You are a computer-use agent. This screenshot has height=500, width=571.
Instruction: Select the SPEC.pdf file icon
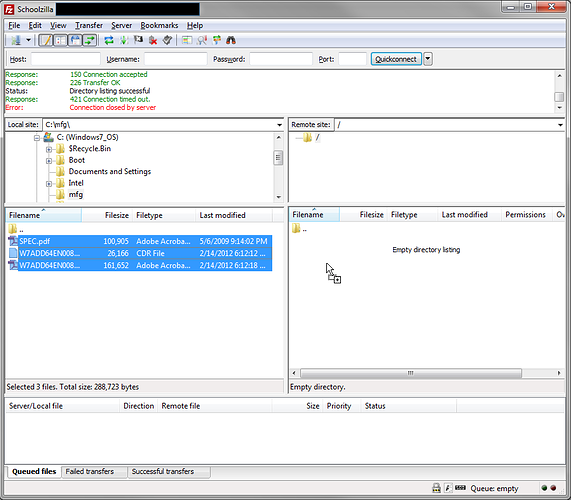click(x=13, y=241)
